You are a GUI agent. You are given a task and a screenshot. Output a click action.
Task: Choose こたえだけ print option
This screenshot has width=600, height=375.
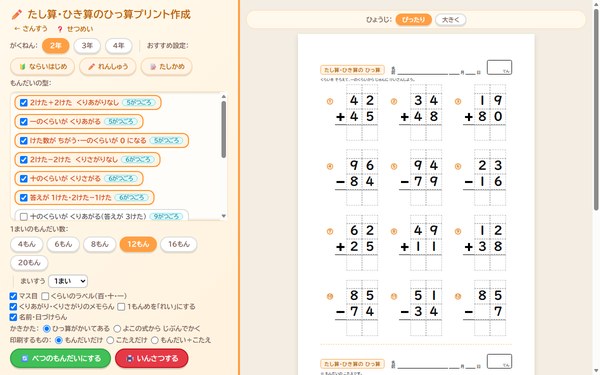[110, 340]
